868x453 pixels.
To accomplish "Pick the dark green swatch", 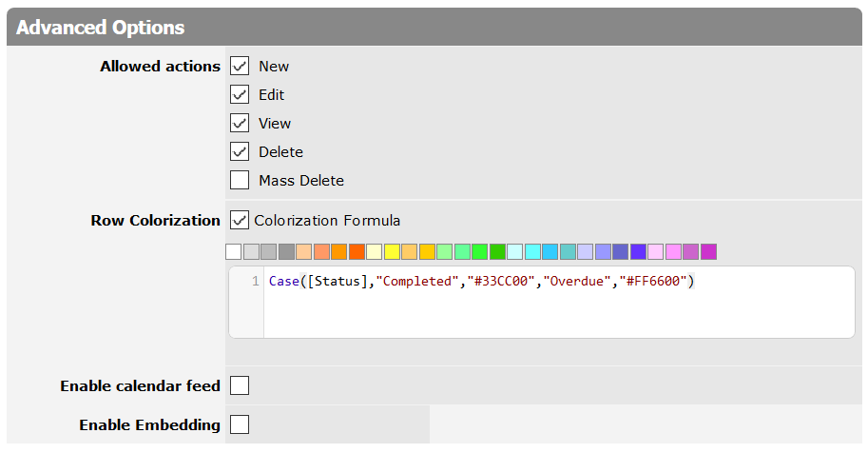I will [x=497, y=252].
